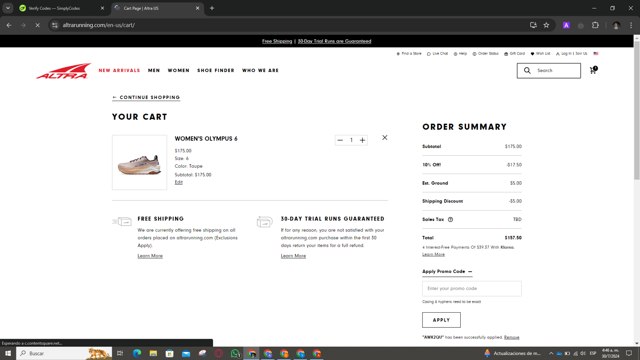Go forward in browser history
The height and width of the screenshot is (360, 640).
[23, 25]
